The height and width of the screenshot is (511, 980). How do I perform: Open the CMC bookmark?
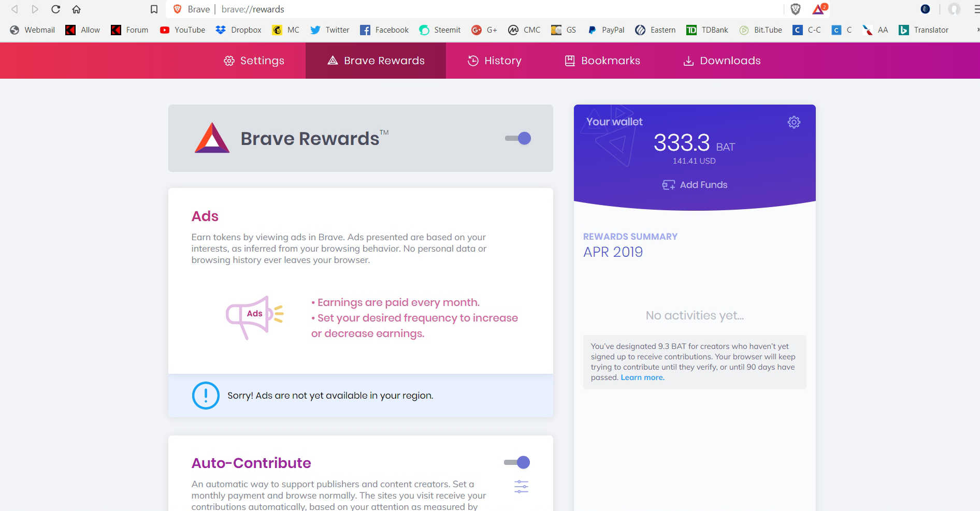tap(524, 30)
